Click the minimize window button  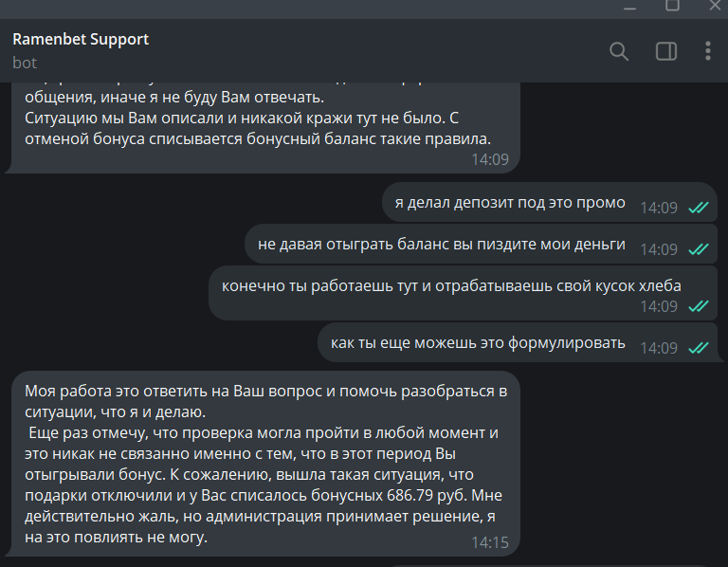(x=628, y=5)
